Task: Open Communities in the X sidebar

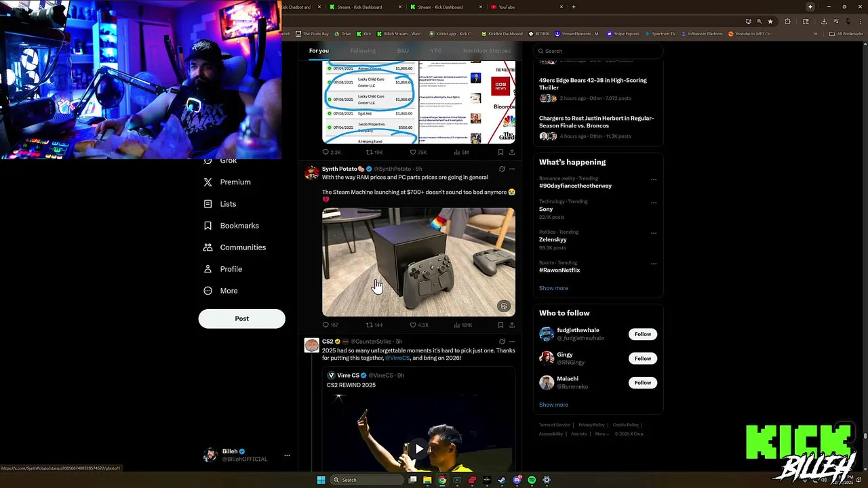Action: click(x=235, y=247)
